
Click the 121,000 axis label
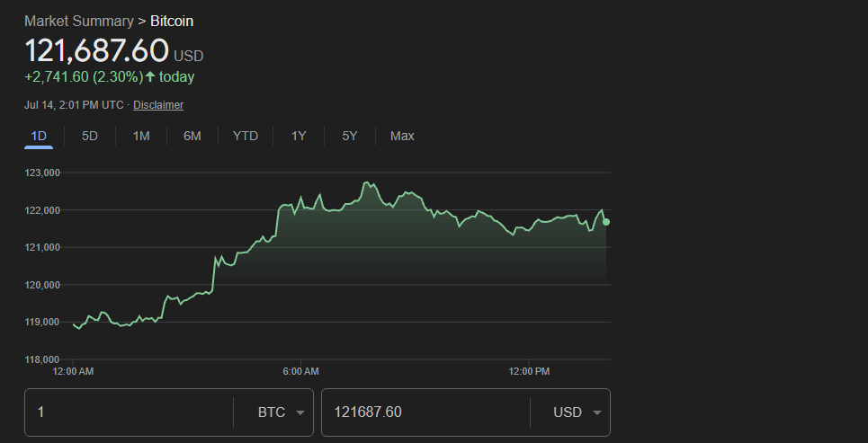[x=42, y=247]
